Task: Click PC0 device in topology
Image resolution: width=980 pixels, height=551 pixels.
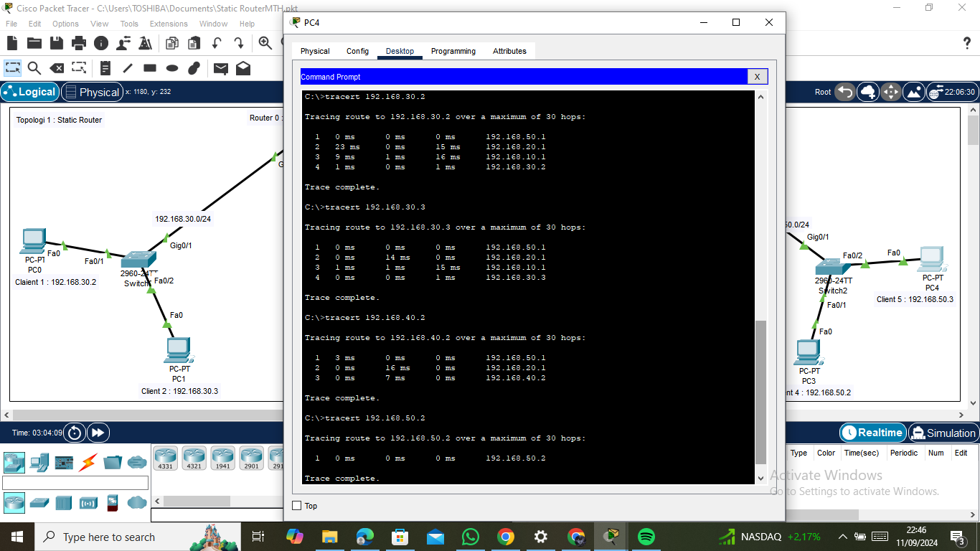Action: [34, 242]
